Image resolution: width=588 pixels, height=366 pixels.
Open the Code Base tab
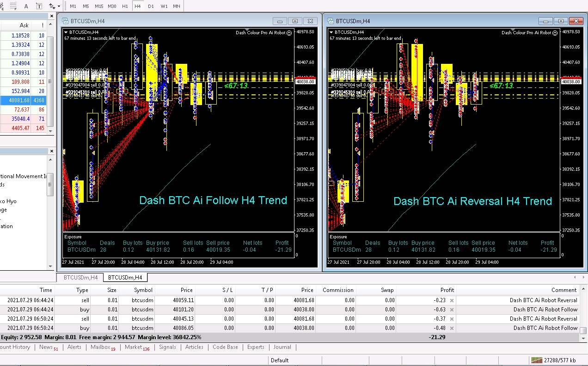(x=225, y=347)
